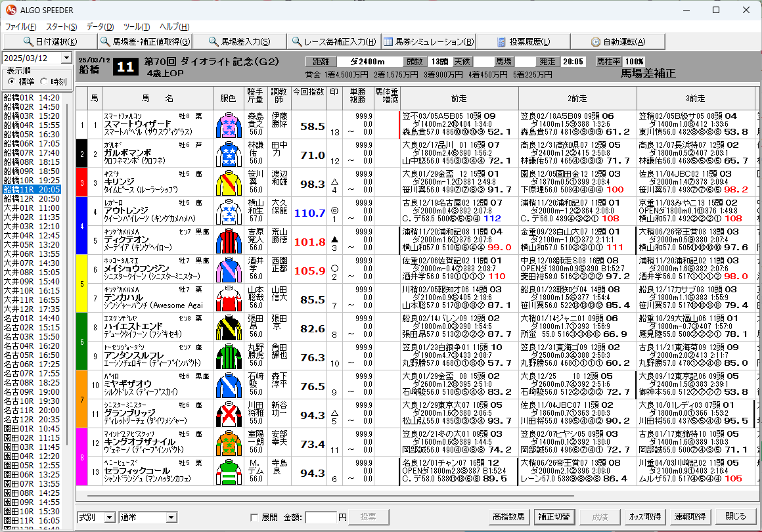Click the オッズ取得 button

click(x=644, y=516)
